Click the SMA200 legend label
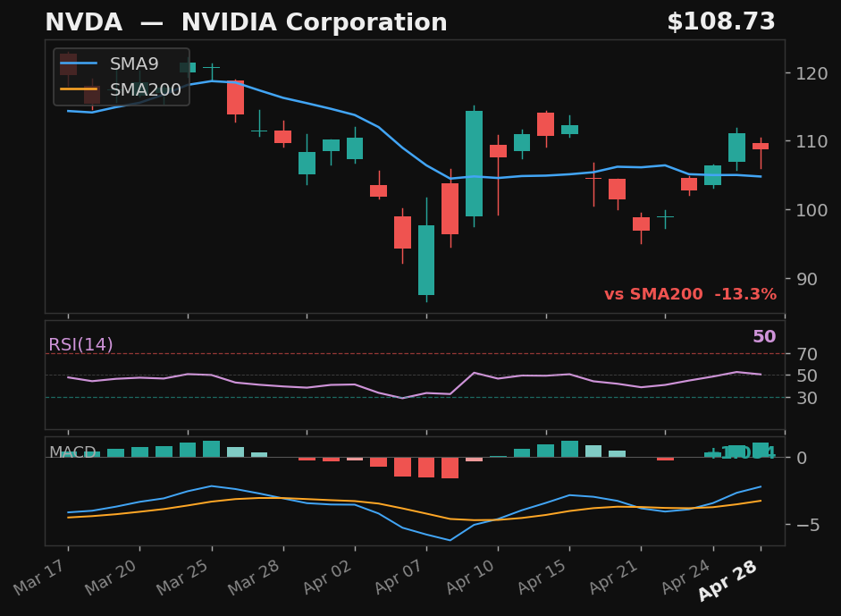 click(146, 89)
